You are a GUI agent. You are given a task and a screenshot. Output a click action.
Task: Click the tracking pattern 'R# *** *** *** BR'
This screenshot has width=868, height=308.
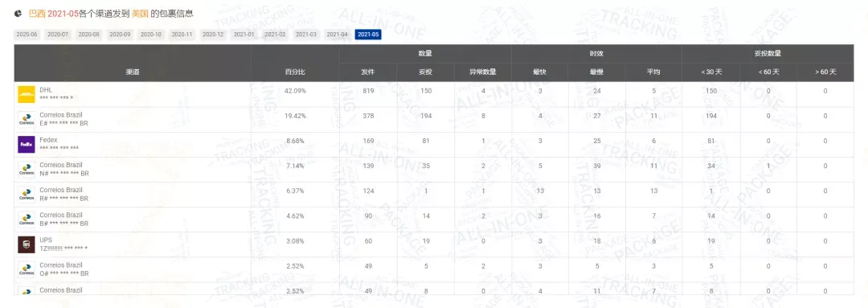pyautogui.click(x=64, y=199)
